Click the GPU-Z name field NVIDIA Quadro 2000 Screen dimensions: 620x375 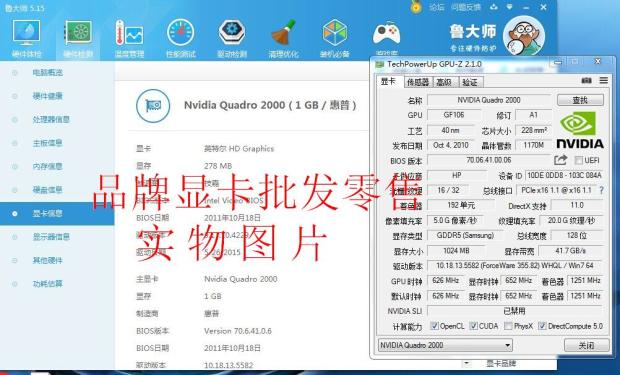coord(489,100)
